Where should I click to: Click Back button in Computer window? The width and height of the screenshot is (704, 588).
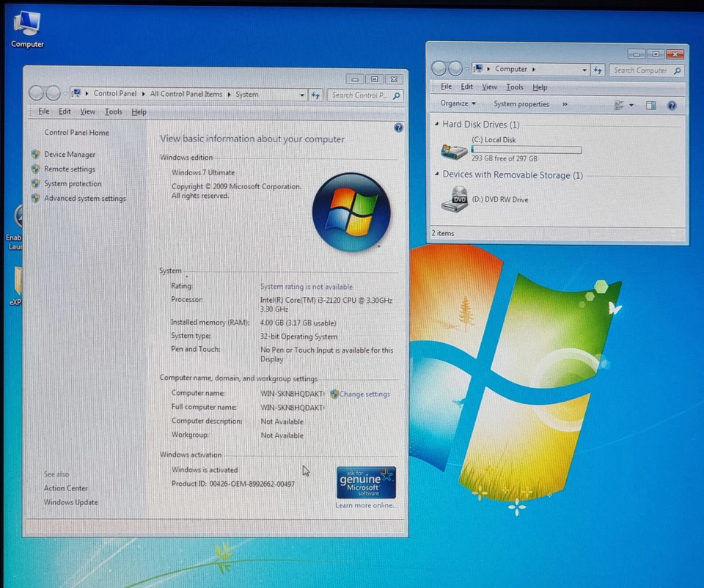pyautogui.click(x=439, y=69)
